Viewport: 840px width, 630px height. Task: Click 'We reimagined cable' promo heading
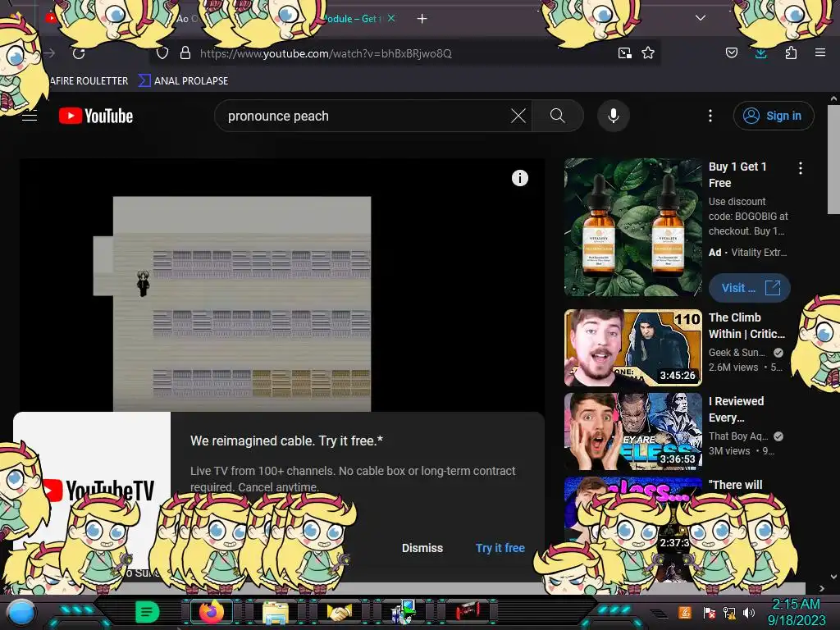click(286, 441)
